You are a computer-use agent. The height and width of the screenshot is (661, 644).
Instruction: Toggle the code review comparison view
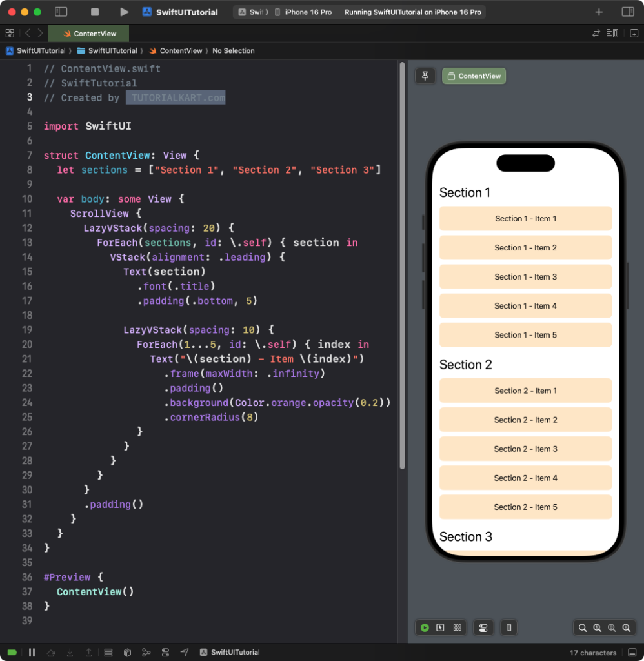pos(596,33)
